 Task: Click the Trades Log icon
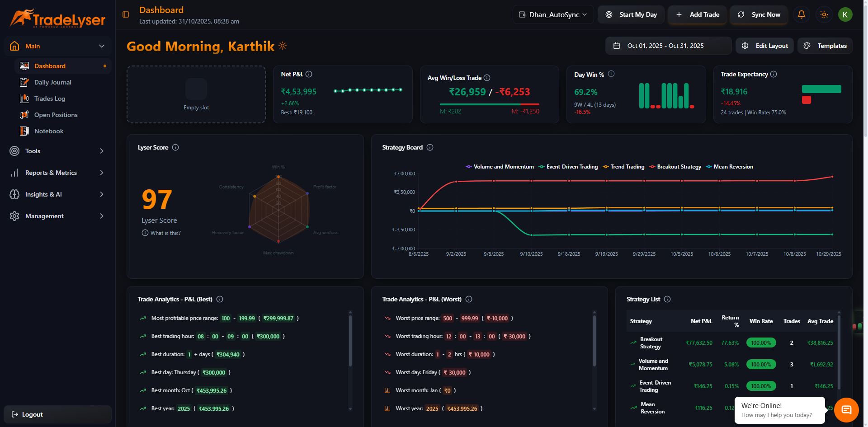(x=24, y=99)
